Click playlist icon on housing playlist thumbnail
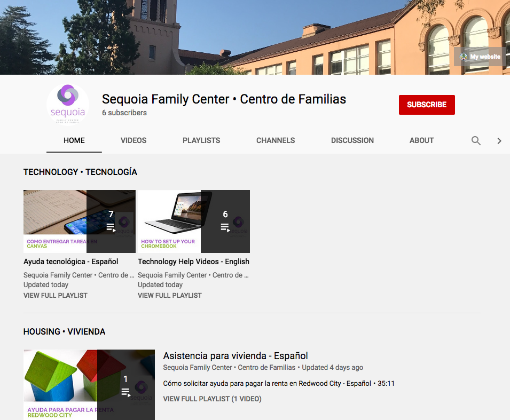The image size is (510, 420). click(125, 392)
